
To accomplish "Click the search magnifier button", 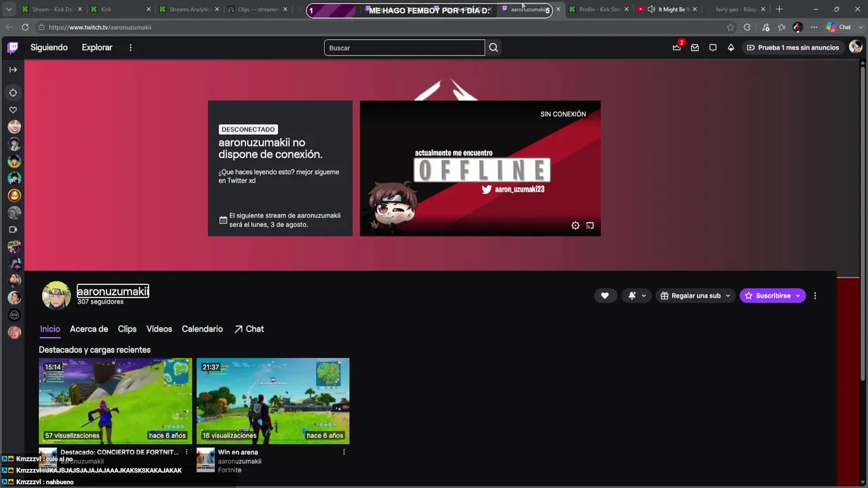I will (x=494, y=47).
